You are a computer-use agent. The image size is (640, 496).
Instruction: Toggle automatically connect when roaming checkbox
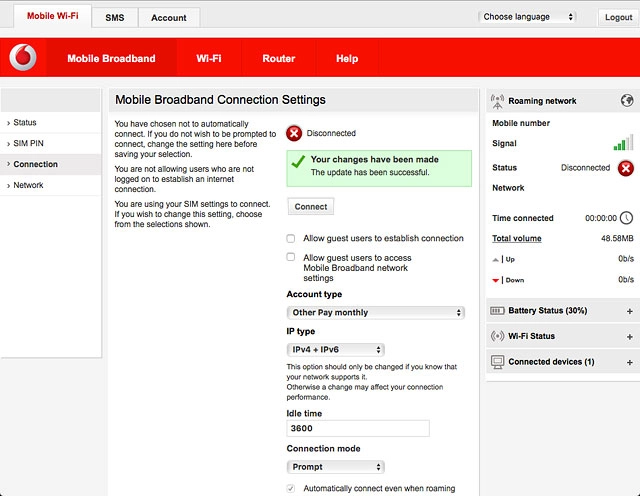tap(291, 489)
